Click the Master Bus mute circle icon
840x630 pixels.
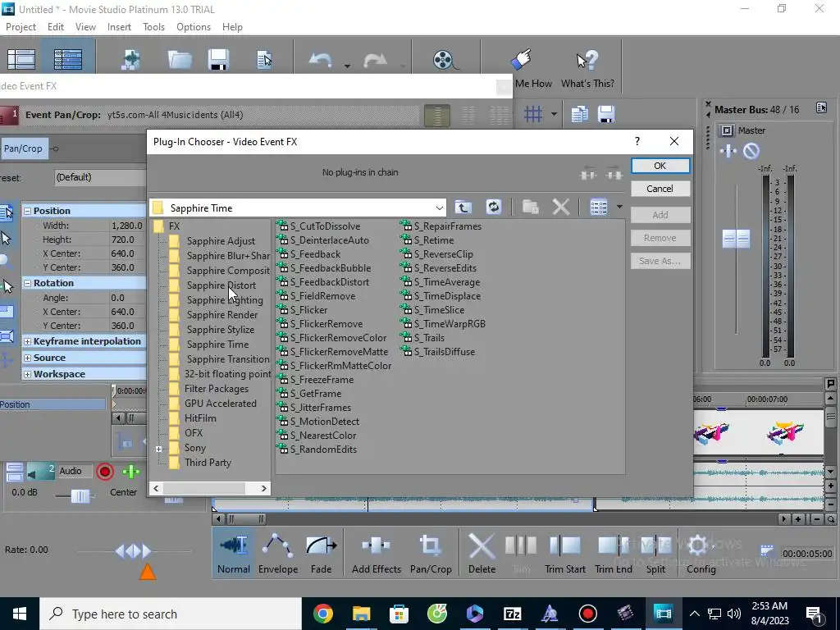point(751,152)
